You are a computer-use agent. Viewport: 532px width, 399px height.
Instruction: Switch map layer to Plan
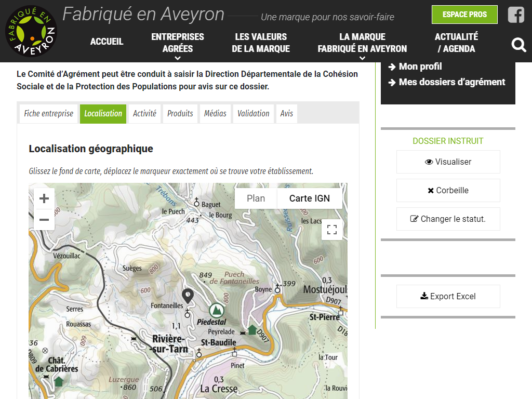click(x=256, y=198)
